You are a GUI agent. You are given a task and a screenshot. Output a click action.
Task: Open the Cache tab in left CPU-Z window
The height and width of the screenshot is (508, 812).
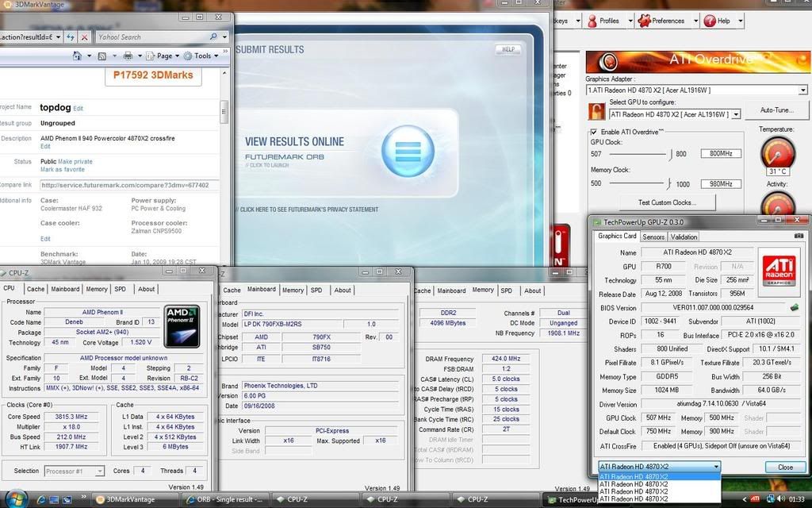pyautogui.click(x=35, y=289)
